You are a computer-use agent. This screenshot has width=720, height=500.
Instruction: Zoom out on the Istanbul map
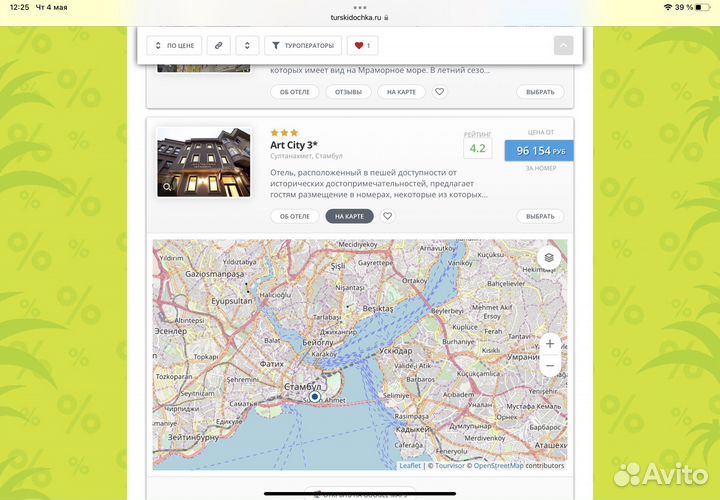pos(549,366)
